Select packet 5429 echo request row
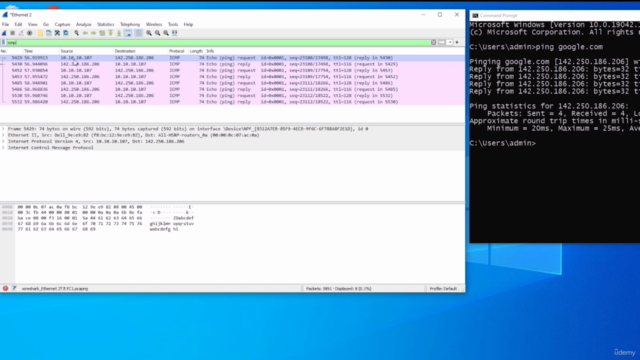640x360 pixels. click(x=232, y=58)
